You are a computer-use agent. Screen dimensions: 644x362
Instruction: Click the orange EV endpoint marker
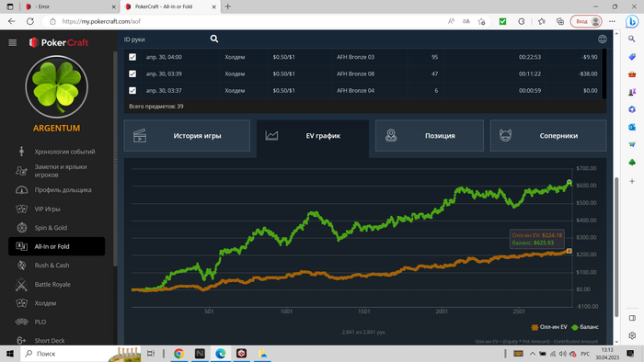click(569, 251)
